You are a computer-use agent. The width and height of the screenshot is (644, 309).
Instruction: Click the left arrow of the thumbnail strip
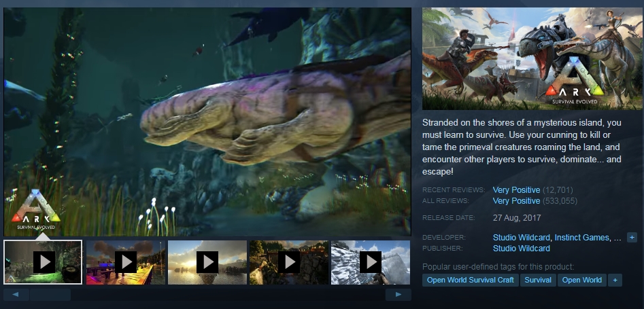(16, 295)
